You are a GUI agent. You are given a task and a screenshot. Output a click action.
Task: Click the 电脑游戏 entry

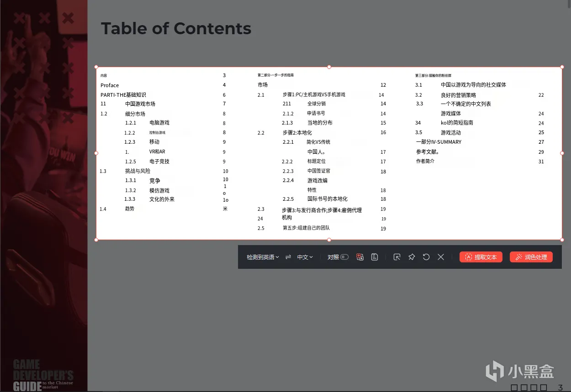159,123
